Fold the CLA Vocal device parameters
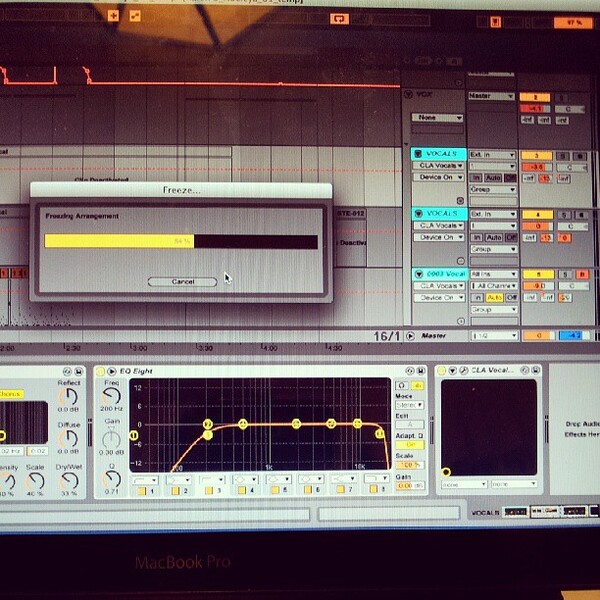The width and height of the screenshot is (600, 600). point(453,370)
